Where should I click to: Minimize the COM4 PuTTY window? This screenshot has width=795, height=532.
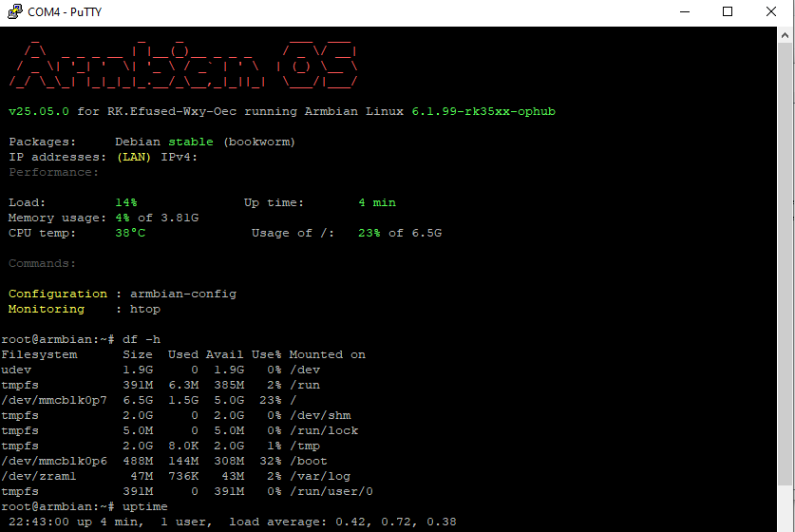684,12
